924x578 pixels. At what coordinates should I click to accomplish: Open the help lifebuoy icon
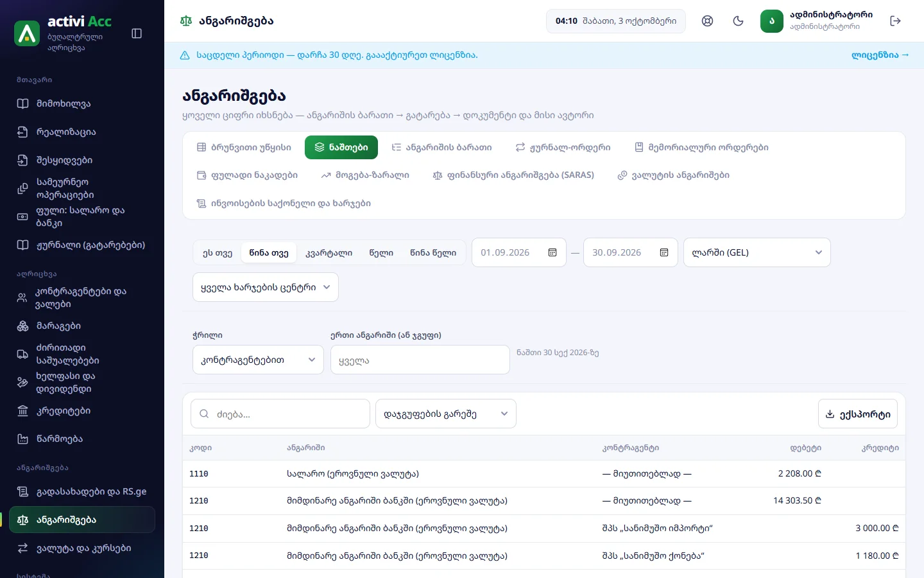click(x=707, y=21)
